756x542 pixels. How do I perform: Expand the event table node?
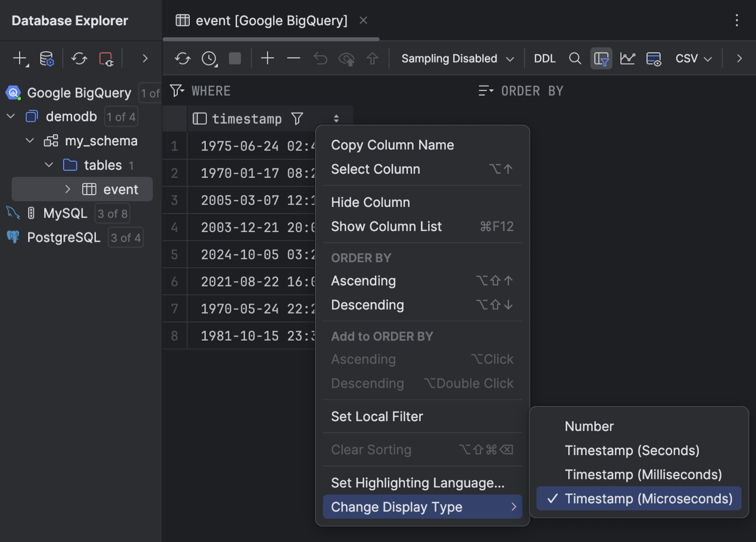pyautogui.click(x=68, y=189)
